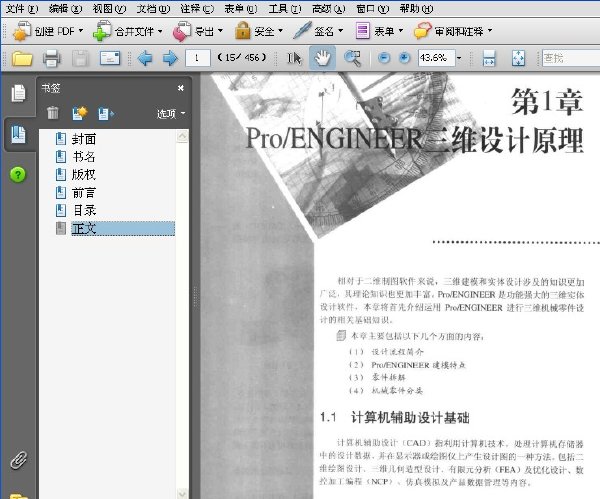Close the bookmarks panel
This screenshot has width=600, height=499.
(x=181, y=88)
